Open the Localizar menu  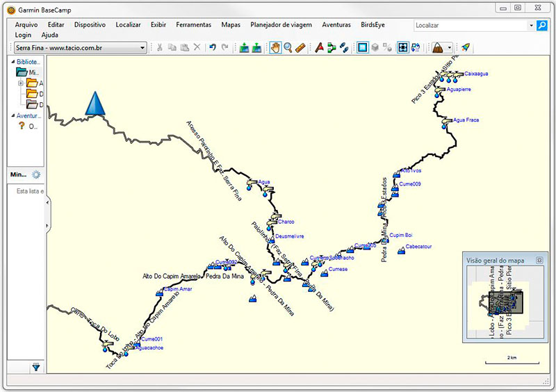128,25
